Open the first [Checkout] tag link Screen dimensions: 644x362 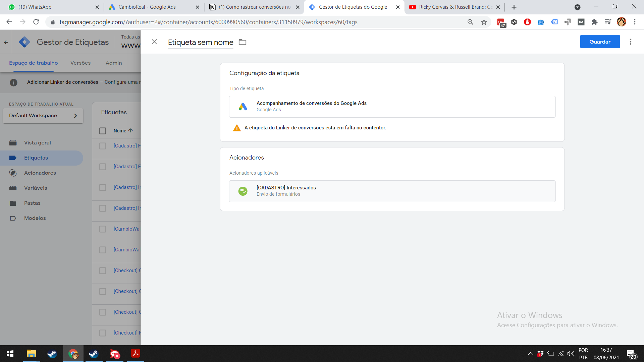(127, 270)
